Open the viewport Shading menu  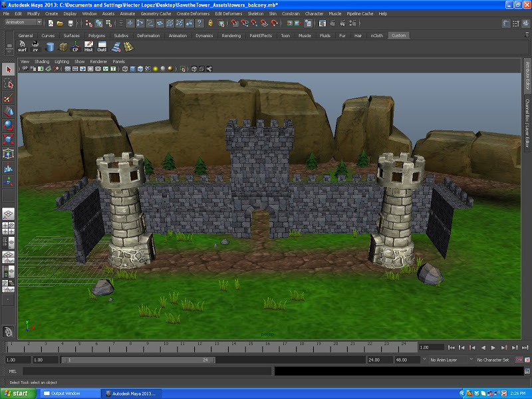tap(42, 61)
